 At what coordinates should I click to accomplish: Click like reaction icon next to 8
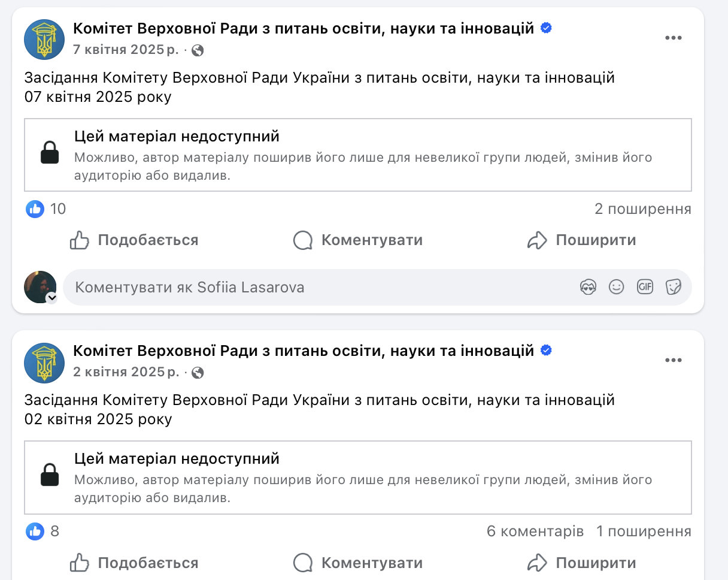tap(35, 531)
